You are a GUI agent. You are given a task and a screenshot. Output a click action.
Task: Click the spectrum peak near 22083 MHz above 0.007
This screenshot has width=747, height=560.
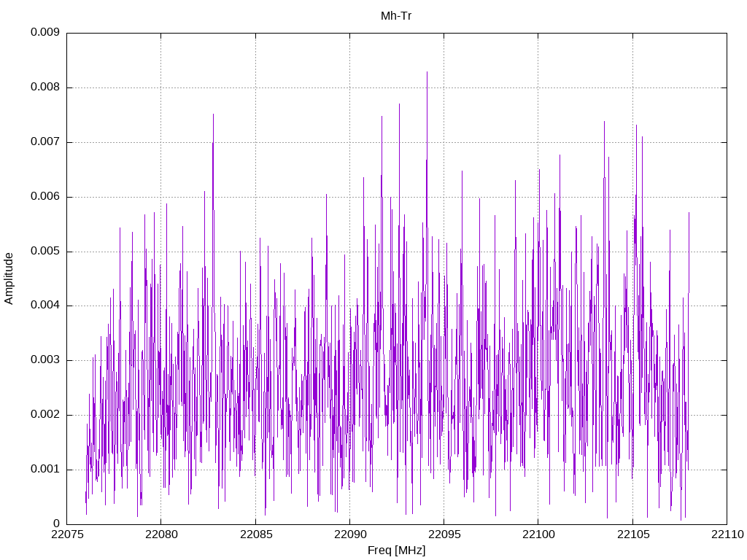pos(213,114)
